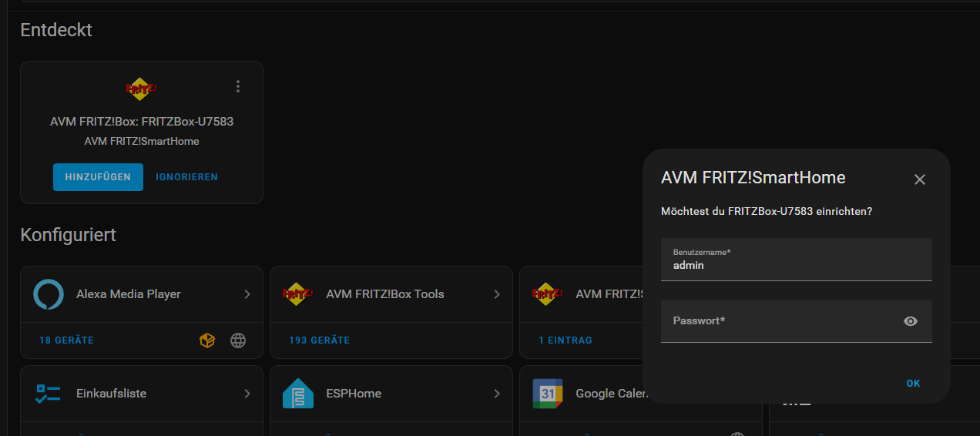
Task: Open the 18 GERÄTE link
Action: [67, 340]
